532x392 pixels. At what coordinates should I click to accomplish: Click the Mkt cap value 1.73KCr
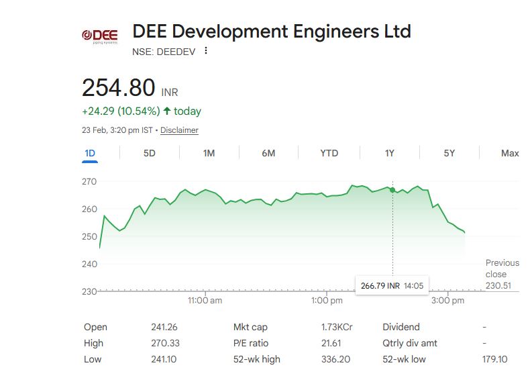[337, 327]
